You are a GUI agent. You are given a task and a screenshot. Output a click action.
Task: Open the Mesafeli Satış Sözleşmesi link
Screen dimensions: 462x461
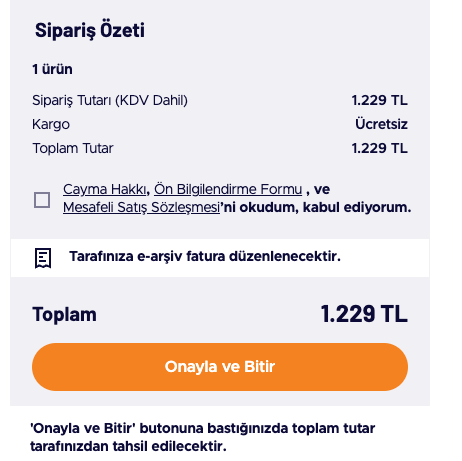point(141,207)
